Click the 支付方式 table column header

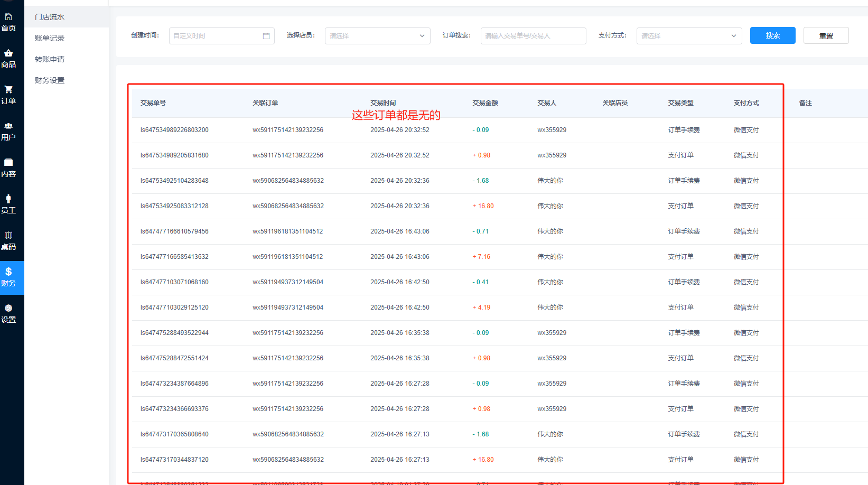click(x=746, y=103)
